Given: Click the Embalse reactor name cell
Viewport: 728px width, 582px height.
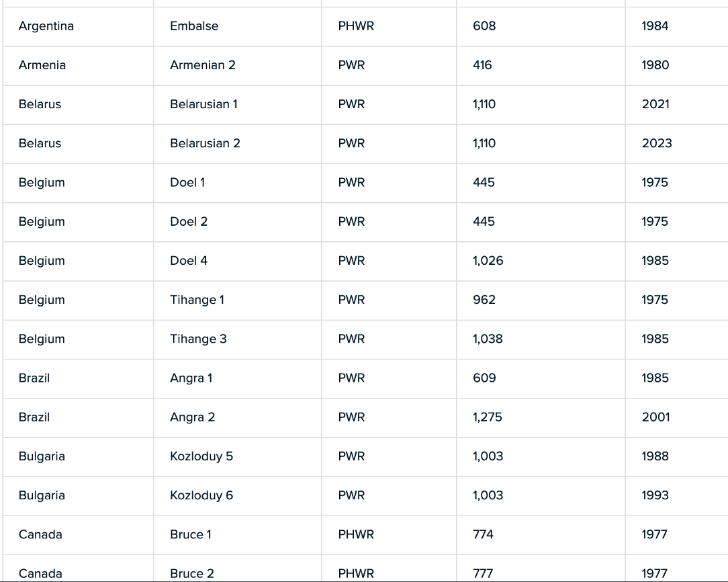Looking at the screenshot, I should tap(237, 26).
